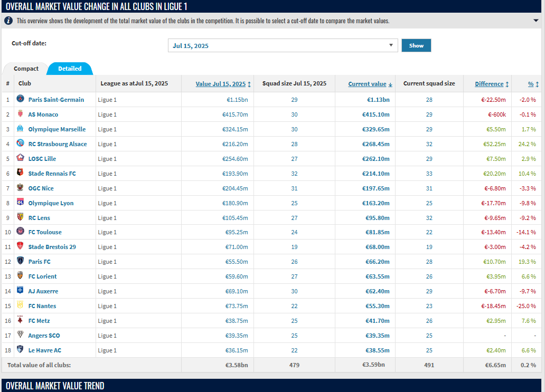Open FC Lorient club link
The width and height of the screenshot is (545, 392).
point(42,277)
